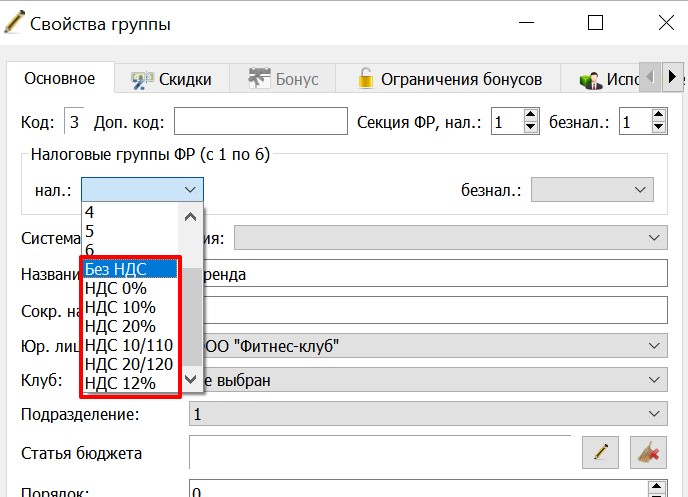The height and width of the screenshot is (497, 688).
Task: Click the Скидки tab discount icon
Action: point(142,80)
